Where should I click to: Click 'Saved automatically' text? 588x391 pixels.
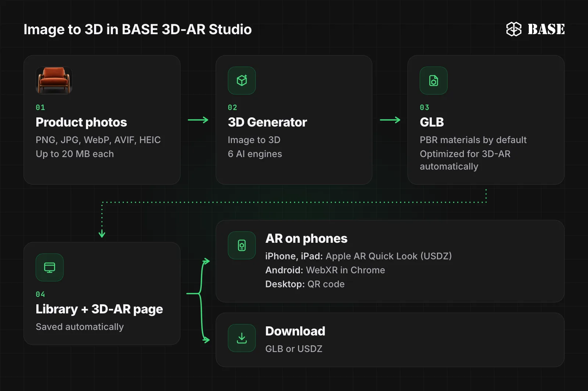pyautogui.click(x=80, y=327)
